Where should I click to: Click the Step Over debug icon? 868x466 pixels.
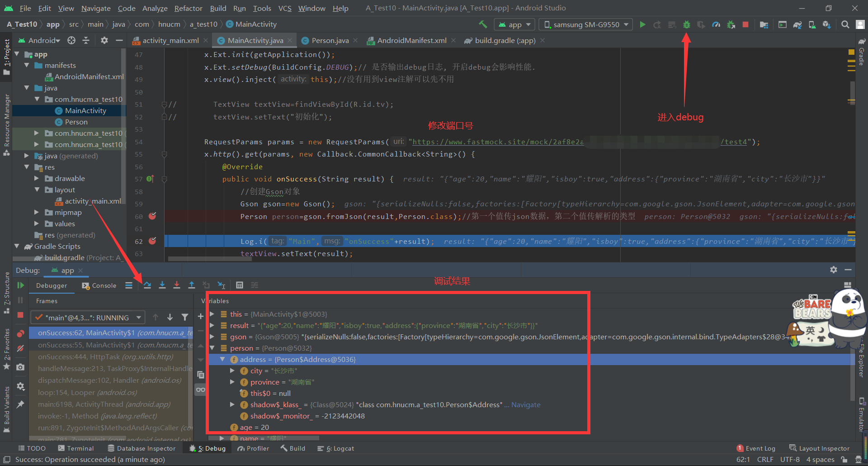pyautogui.click(x=147, y=285)
